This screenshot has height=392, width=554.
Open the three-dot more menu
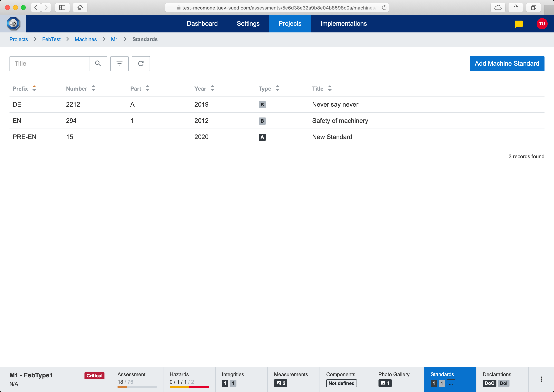(541, 379)
